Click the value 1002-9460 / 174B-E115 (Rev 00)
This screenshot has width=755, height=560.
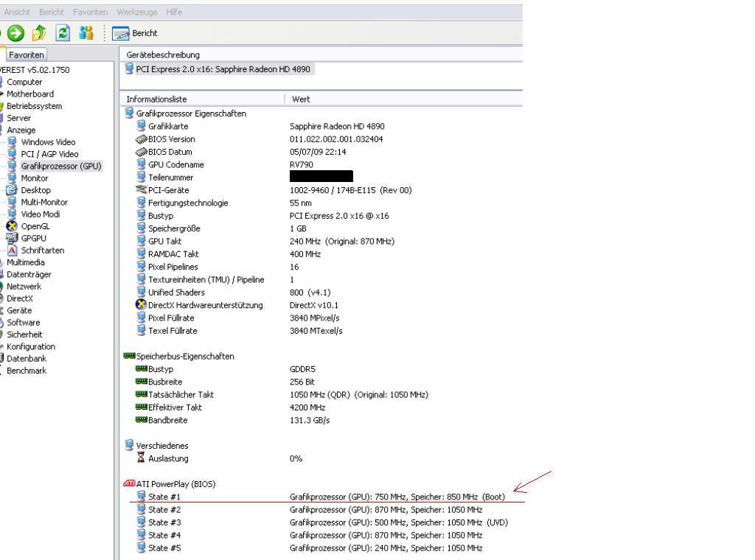pyautogui.click(x=350, y=190)
